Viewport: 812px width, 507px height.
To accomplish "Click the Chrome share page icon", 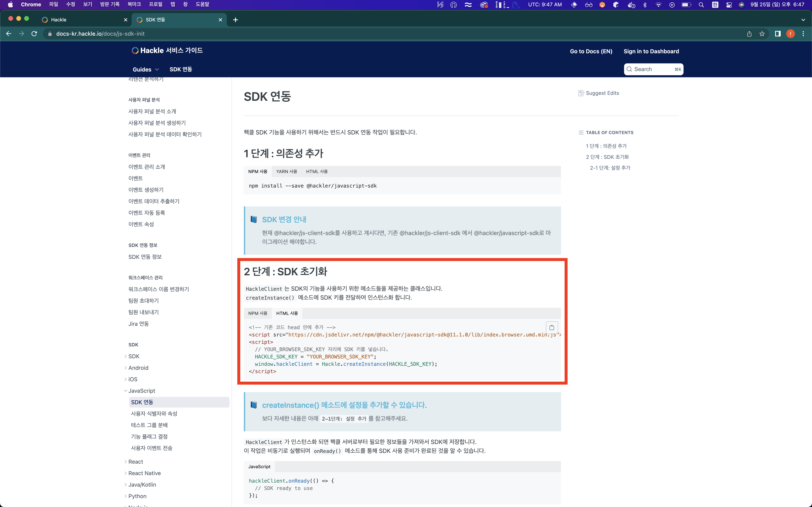I will (x=749, y=34).
